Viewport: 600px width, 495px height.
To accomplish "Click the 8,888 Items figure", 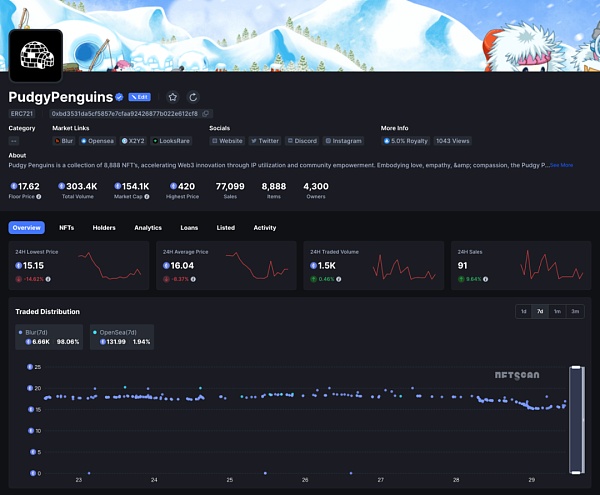I will tap(274, 186).
